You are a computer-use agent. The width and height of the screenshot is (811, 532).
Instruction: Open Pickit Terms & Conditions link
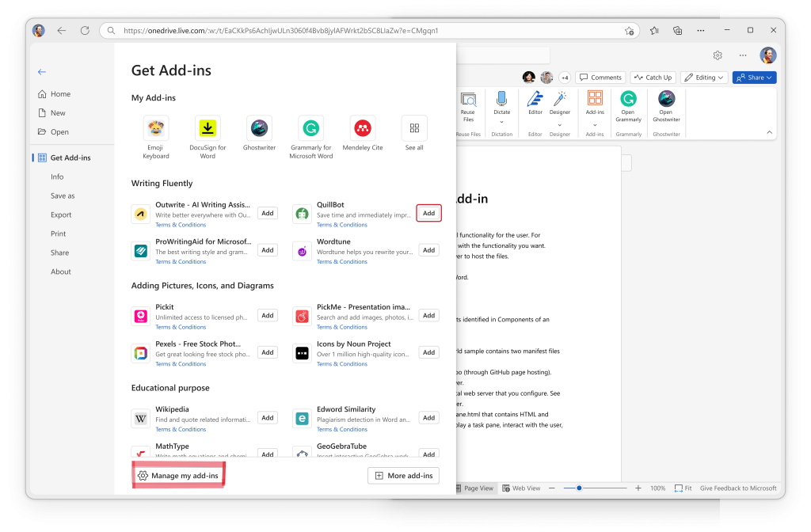[x=181, y=327]
